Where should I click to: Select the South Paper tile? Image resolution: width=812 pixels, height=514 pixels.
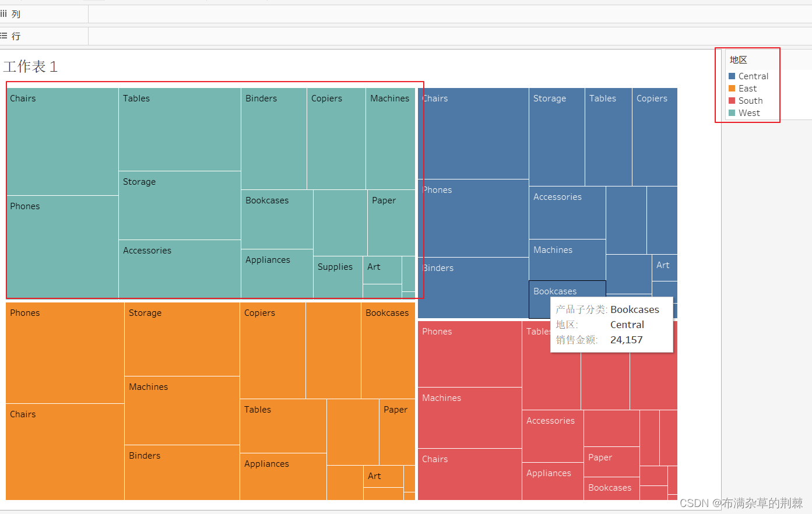tap(611, 462)
